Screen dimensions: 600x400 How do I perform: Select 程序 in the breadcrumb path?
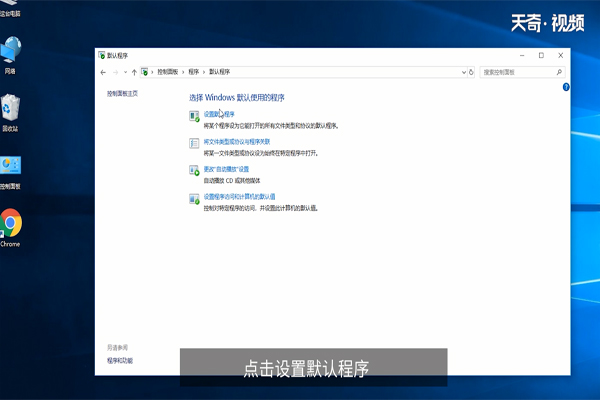point(194,72)
